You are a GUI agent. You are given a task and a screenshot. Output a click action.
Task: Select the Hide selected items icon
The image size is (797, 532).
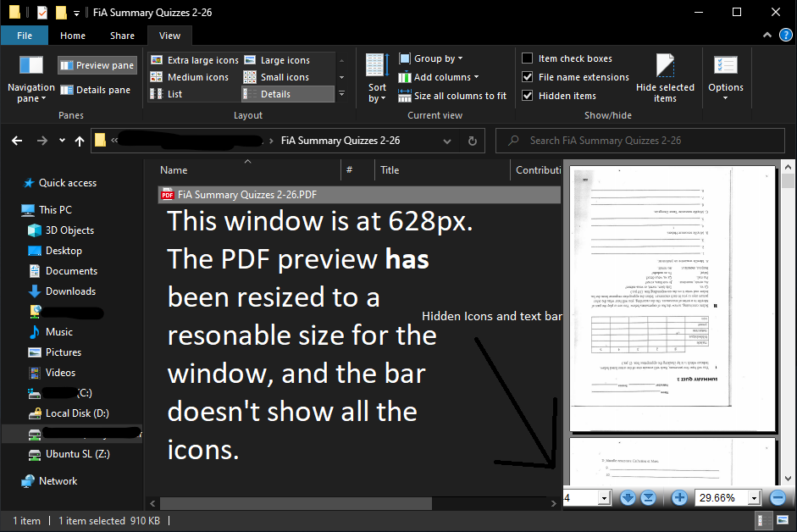tap(664, 76)
